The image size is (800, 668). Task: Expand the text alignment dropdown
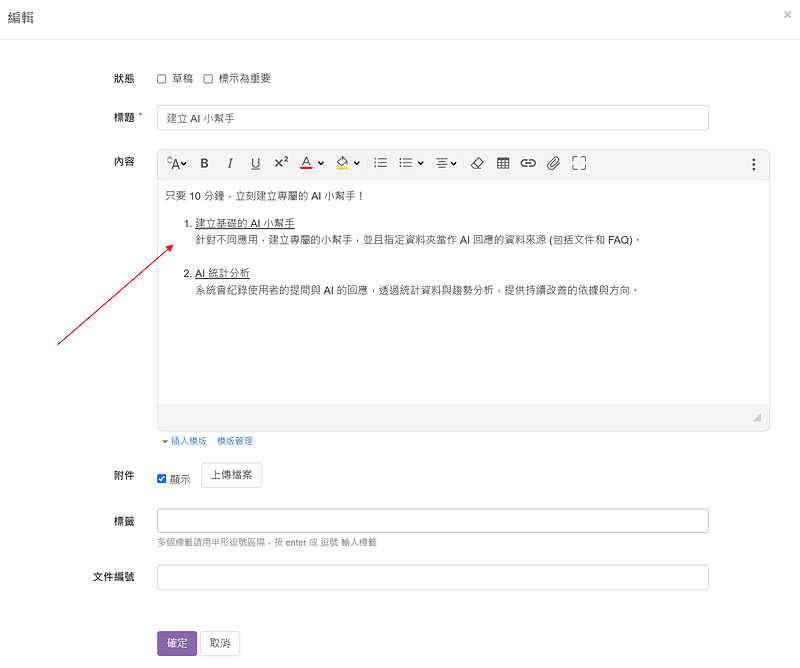point(446,164)
